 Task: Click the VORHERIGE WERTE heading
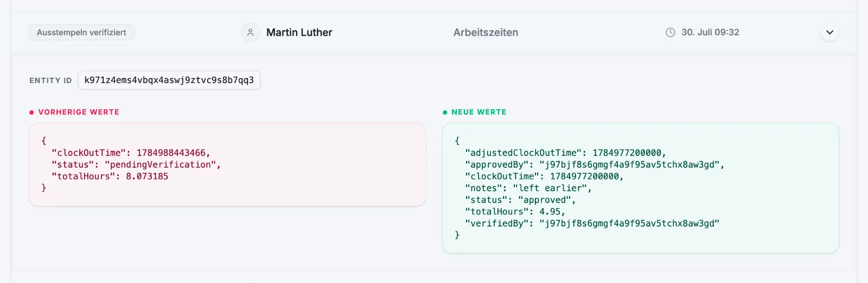(79, 112)
